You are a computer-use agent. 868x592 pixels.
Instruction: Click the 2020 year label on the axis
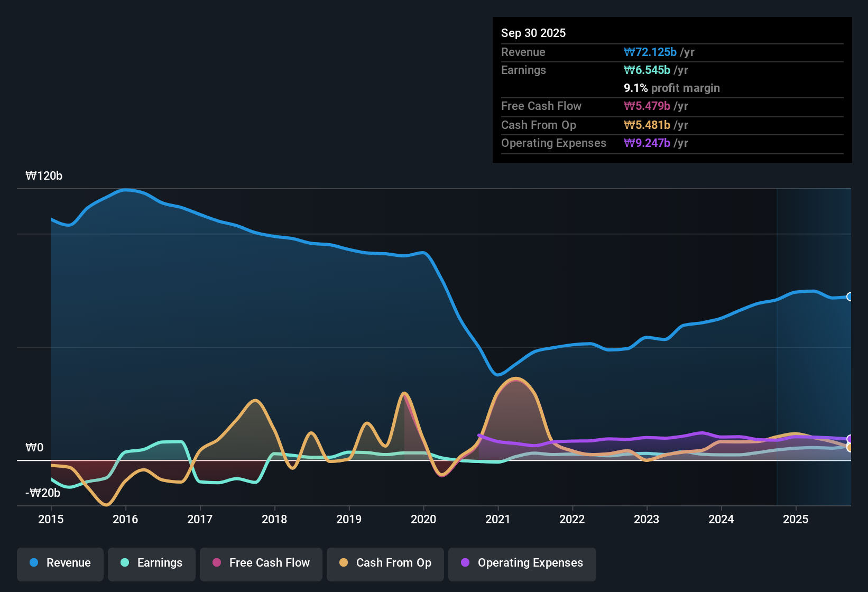coord(423,520)
